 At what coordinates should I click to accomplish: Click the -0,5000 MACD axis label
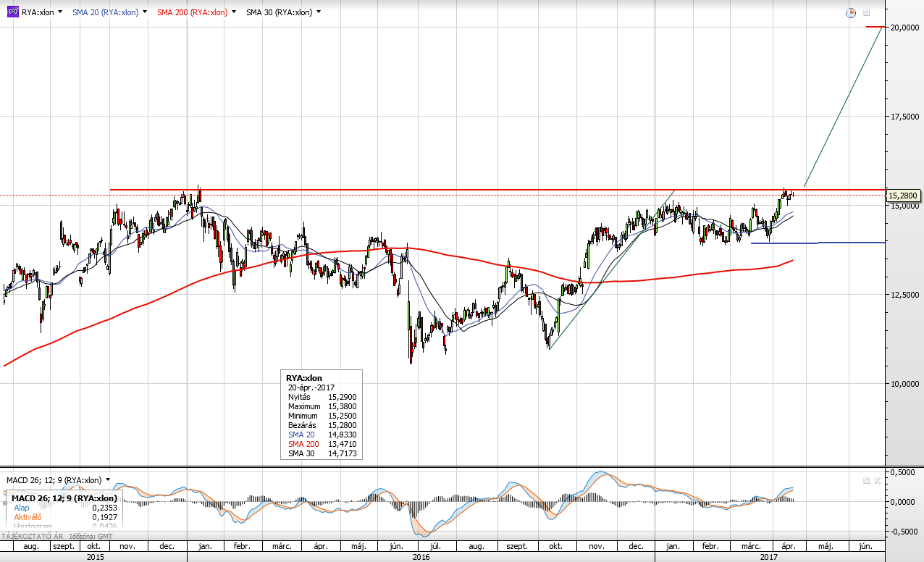click(903, 531)
